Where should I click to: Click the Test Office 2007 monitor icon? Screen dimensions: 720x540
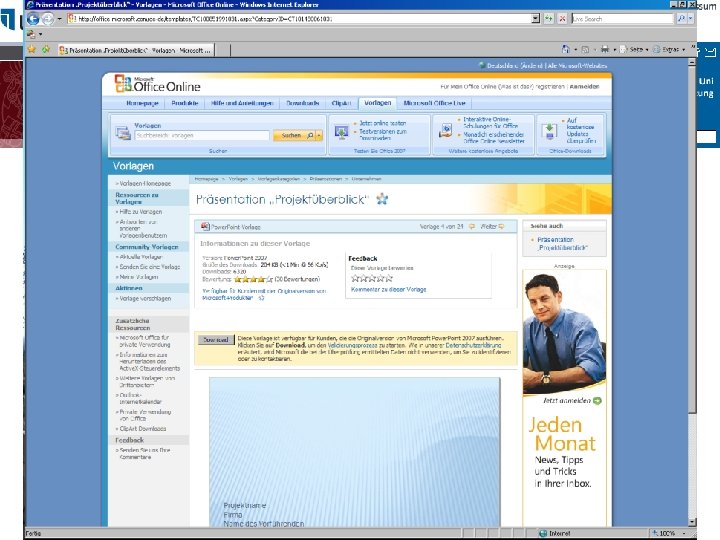341,132
